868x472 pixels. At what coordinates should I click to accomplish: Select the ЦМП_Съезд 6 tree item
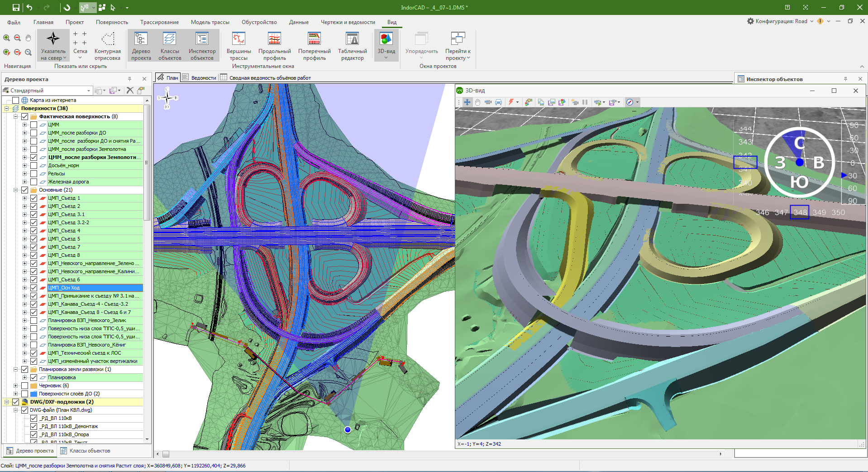tap(64, 279)
